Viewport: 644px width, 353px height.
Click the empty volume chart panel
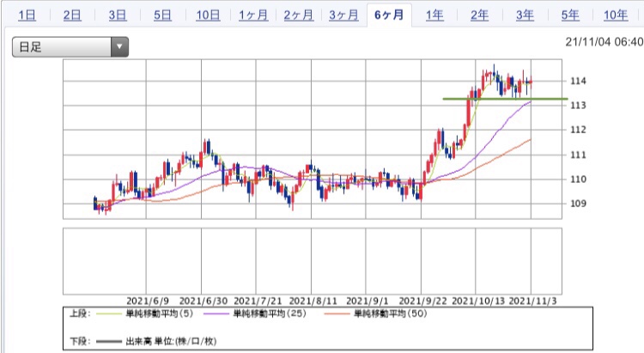tap(313, 261)
